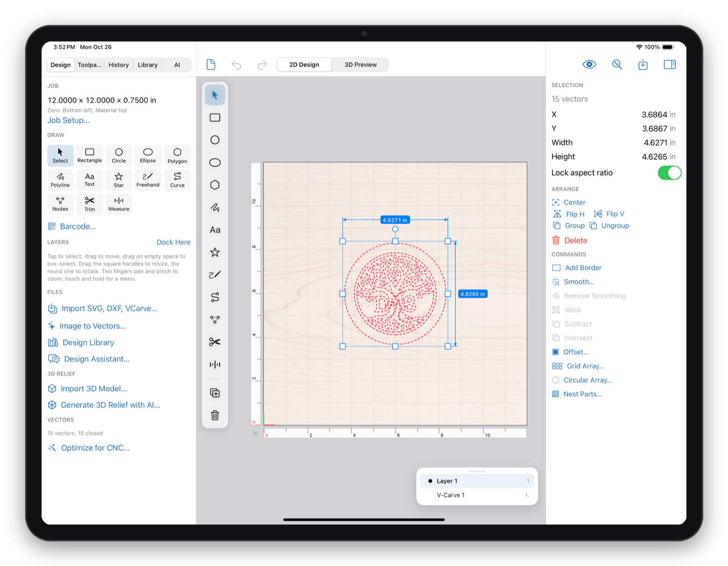Toggle the right sidebar panel icon
This screenshot has width=728, height=566.
point(670,65)
